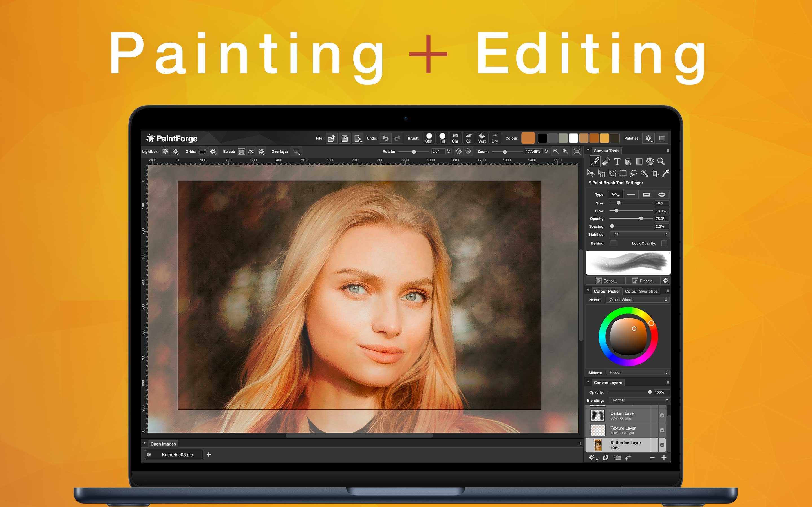The image size is (812, 507).
Task: Open the Blending mode dropdown
Action: pos(639,400)
